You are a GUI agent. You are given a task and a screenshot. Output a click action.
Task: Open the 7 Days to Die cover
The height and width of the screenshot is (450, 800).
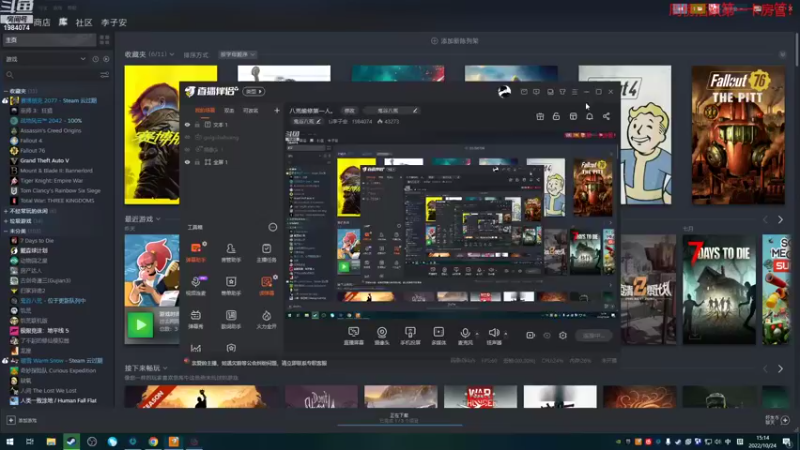pos(719,289)
